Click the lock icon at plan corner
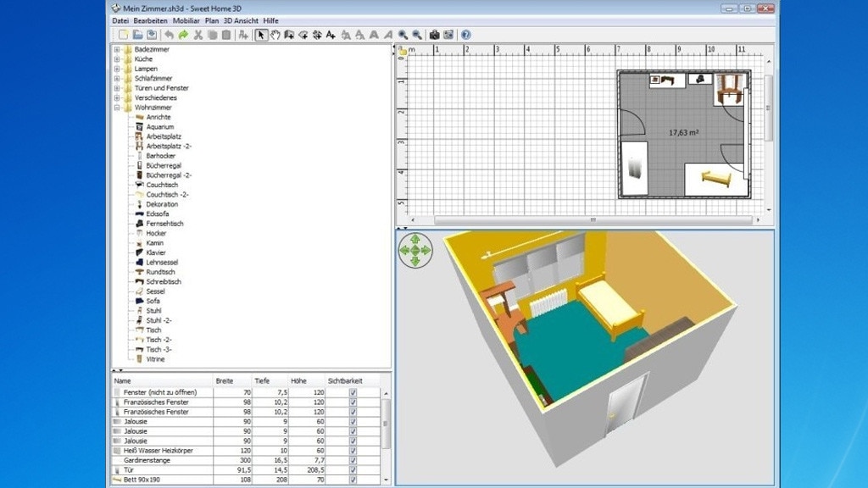 pyautogui.click(x=403, y=52)
